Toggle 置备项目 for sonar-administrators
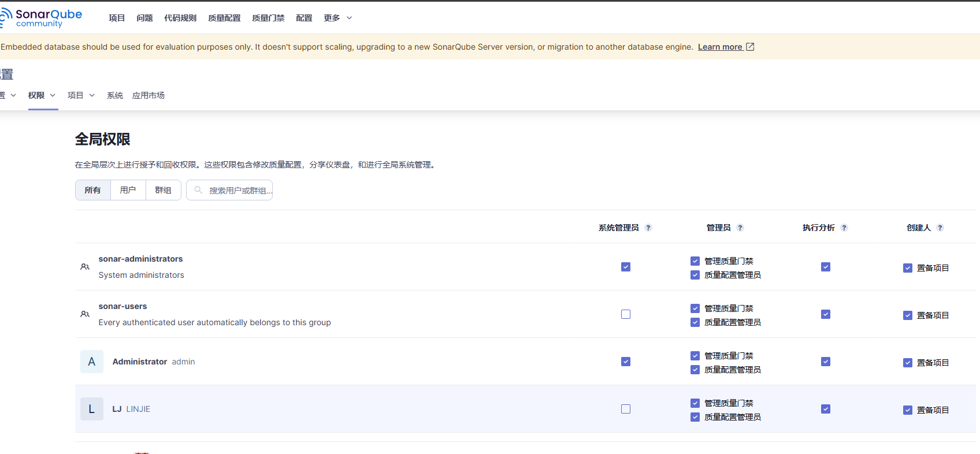Viewport: 980px width, 454px height. tap(908, 268)
